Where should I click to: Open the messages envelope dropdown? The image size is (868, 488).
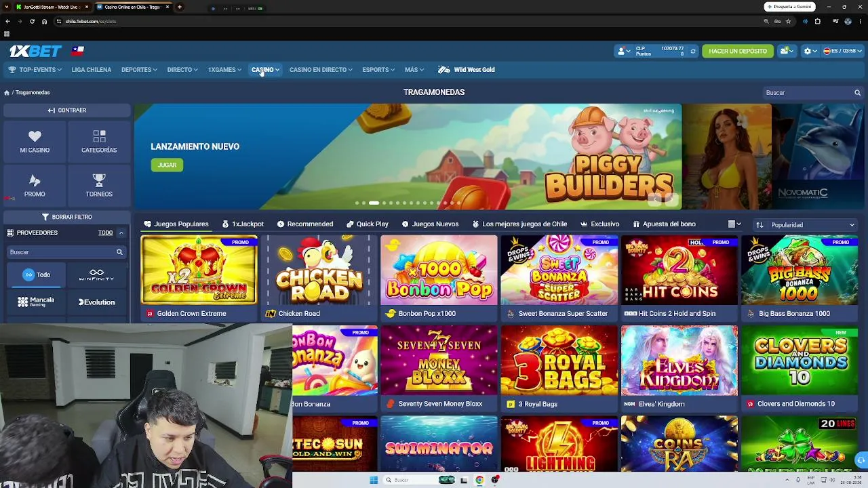[787, 51]
